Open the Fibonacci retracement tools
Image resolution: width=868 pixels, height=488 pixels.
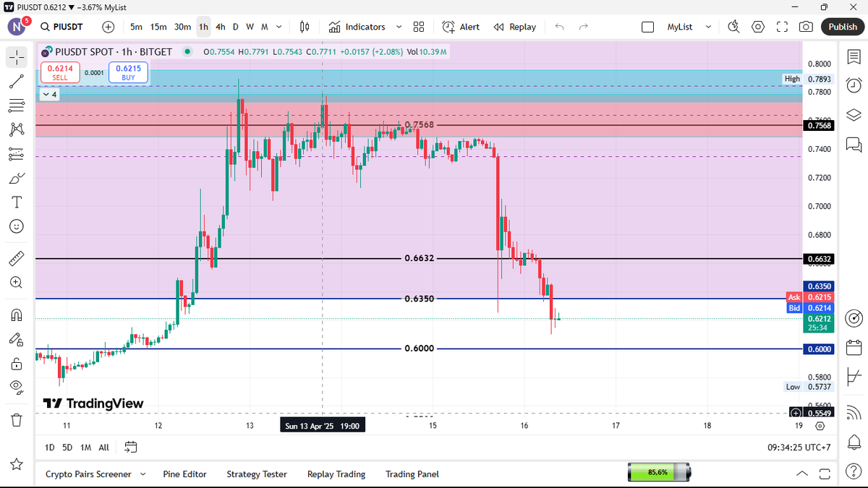tap(17, 106)
